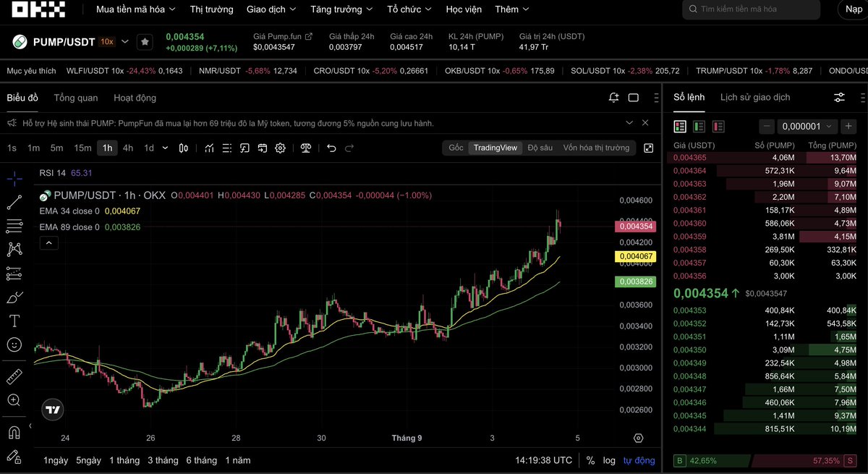Click the yellow EMA 34 price label 0,004067
Image resolution: width=868 pixels, height=474 pixels.
point(634,256)
